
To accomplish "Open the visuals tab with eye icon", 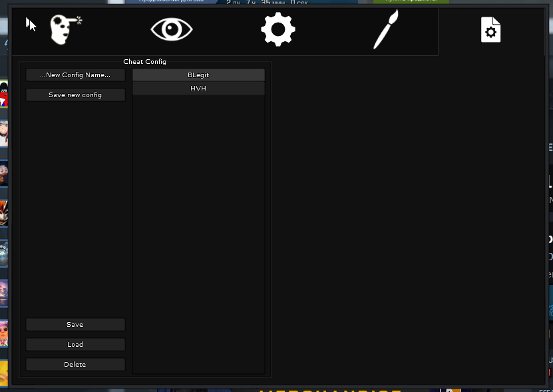I will (x=171, y=30).
